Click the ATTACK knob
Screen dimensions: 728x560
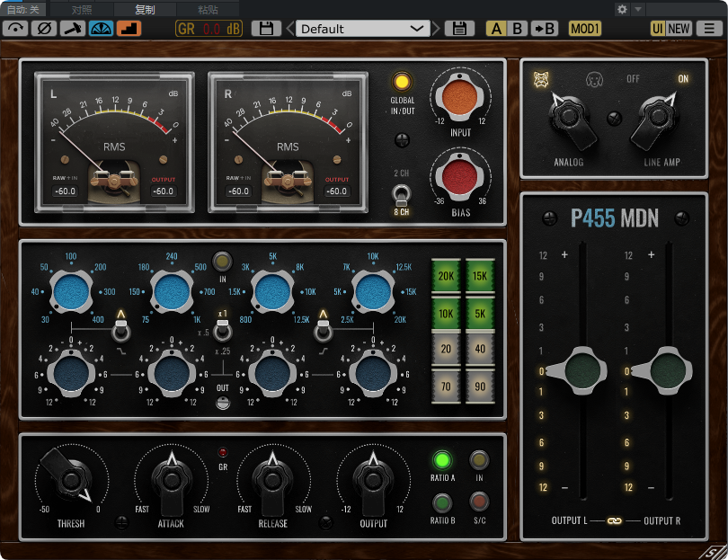172,481
